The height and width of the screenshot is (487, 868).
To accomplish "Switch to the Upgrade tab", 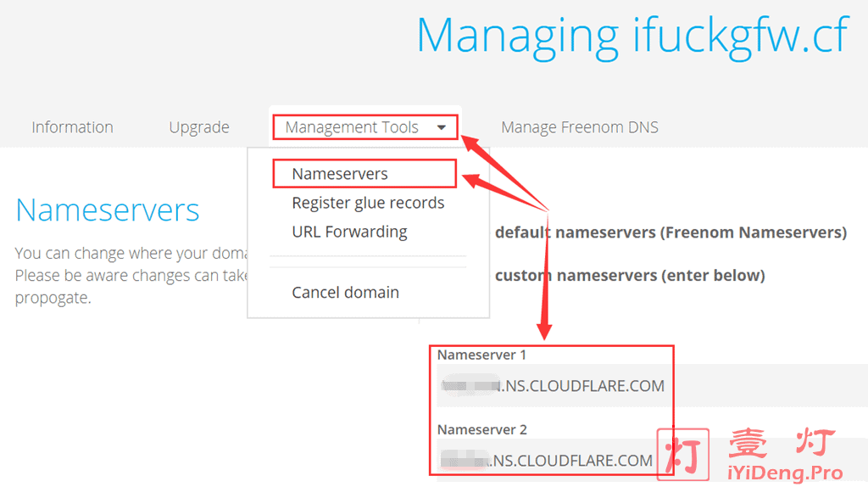I will point(199,127).
